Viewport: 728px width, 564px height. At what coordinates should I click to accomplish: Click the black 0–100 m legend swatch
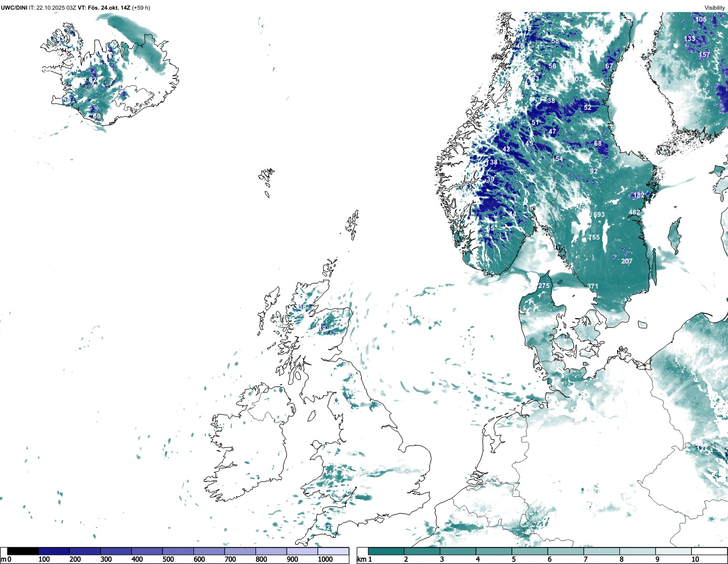(x=23, y=551)
